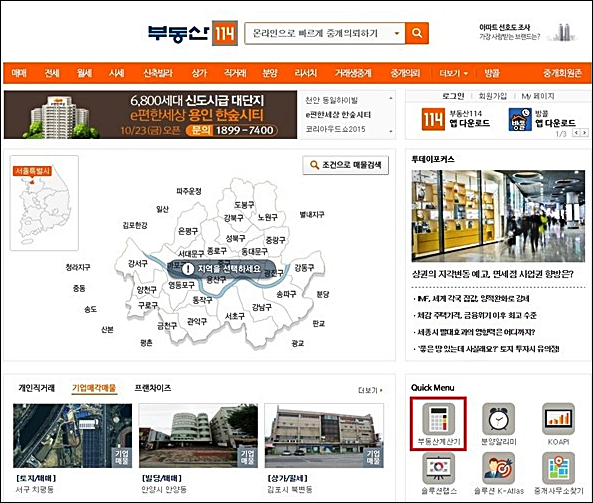Image resolution: width=593 pixels, height=503 pixels.
Task: Click the 청라지구 label
Action: pyautogui.click(x=78, y=267)
